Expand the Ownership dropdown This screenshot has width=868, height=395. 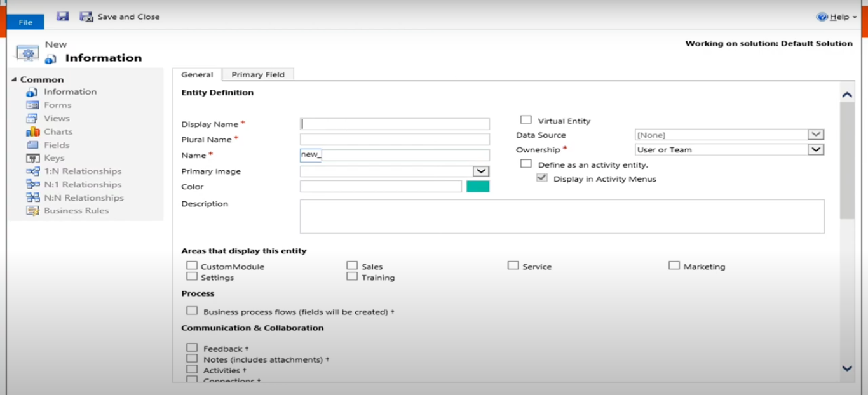pyautogui.click(x=815, y=150)
